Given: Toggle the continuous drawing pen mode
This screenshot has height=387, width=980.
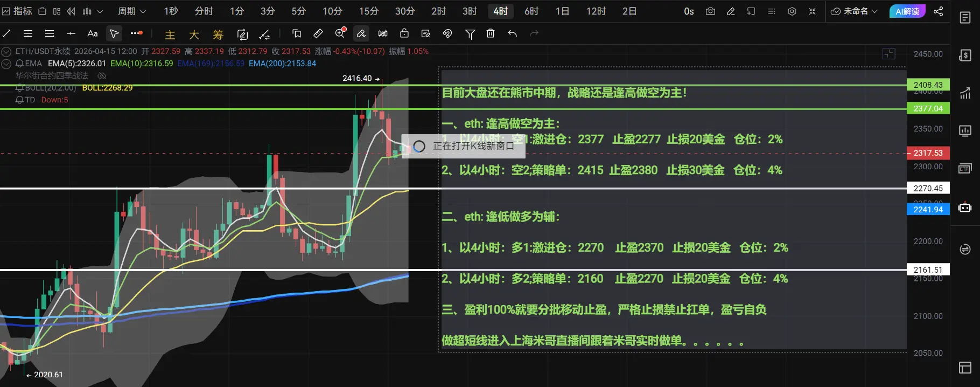Looking at the screenshot, I should pos(361,33).
